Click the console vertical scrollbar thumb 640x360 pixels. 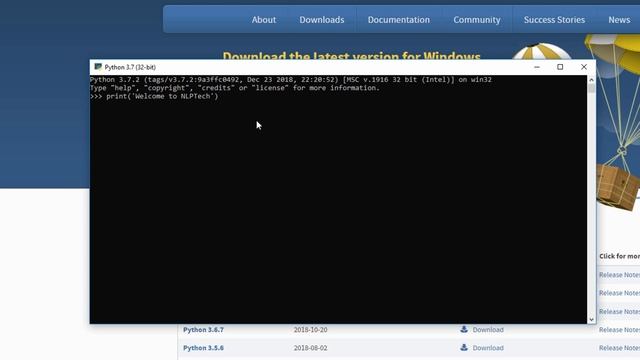591,89
